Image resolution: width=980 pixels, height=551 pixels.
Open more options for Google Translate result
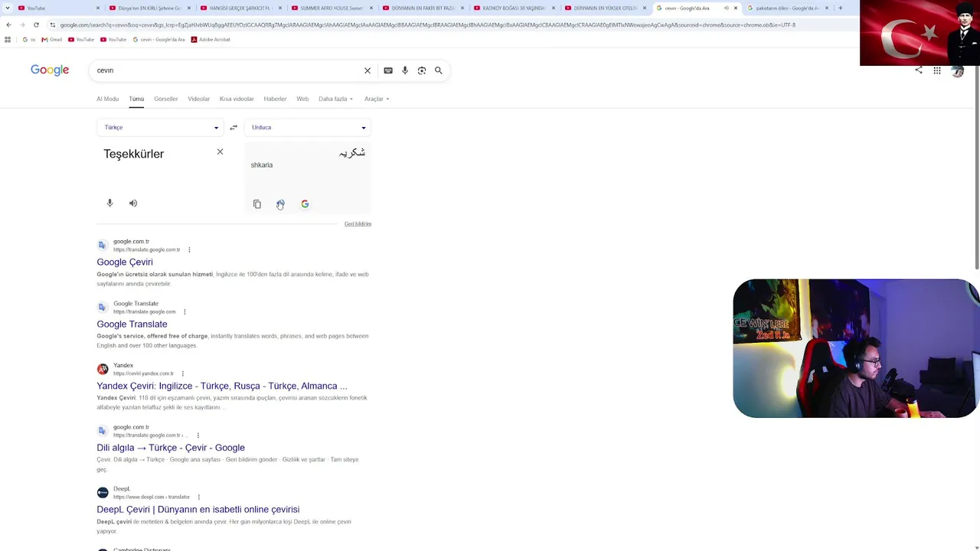pyautogui.click(x=185, y=311)
